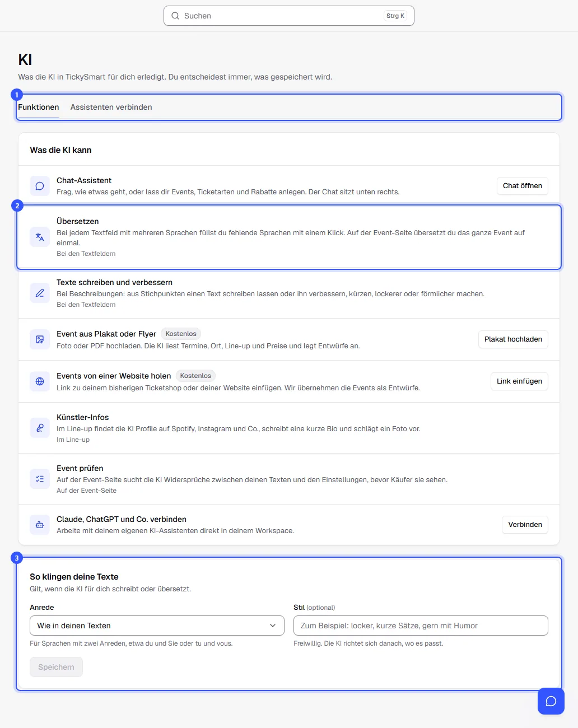The height and width of the screenshot is (728, 578).
Task: Click the Event aus Plakat oder Flyer title
Action: point(106,334)
